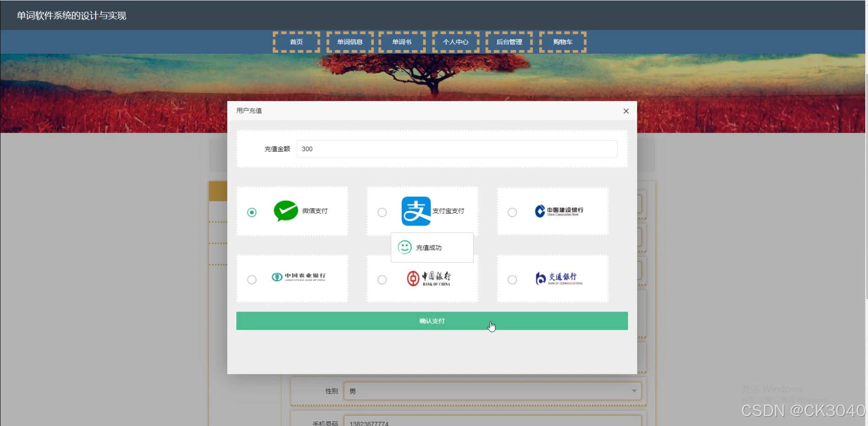
Task: Go to the 首页 tab
Action: pyautogui.click(x=296, y=41)
